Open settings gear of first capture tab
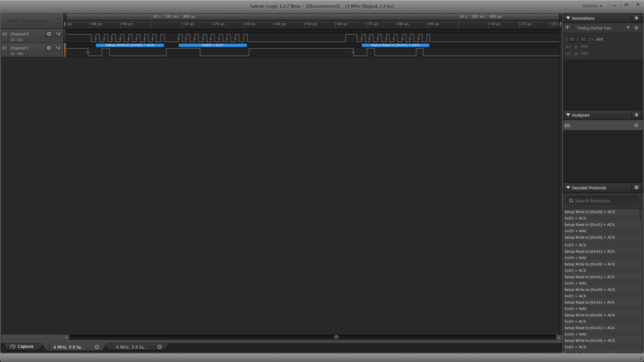 (x=97, y=347)
